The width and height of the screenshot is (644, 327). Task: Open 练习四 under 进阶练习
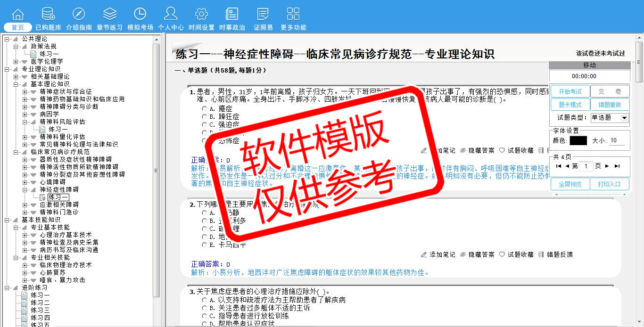[x=40, y=318]
